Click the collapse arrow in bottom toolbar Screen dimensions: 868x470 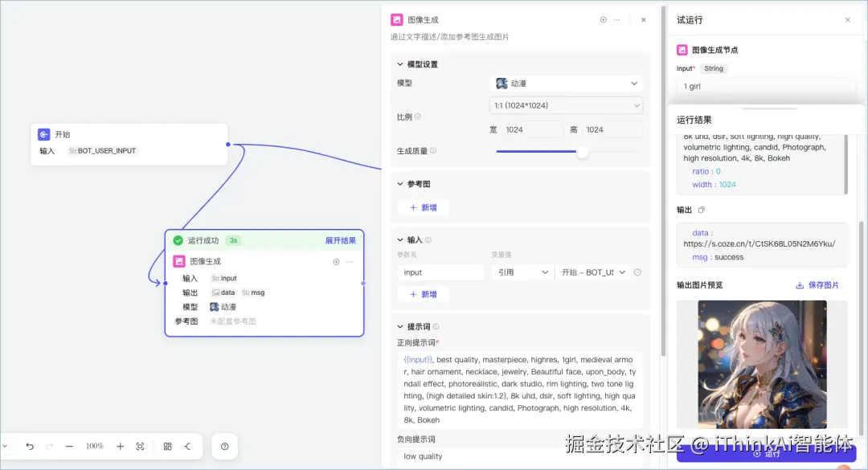(x=187, y=446)
